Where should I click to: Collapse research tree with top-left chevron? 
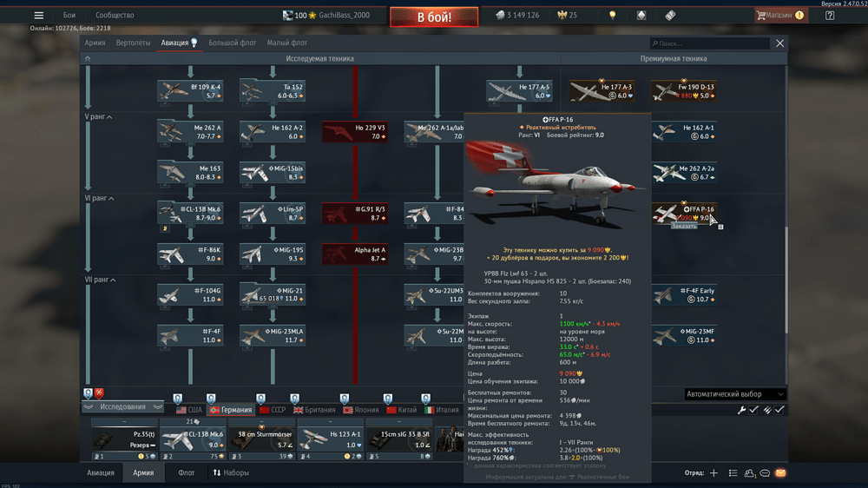(88, 59)
